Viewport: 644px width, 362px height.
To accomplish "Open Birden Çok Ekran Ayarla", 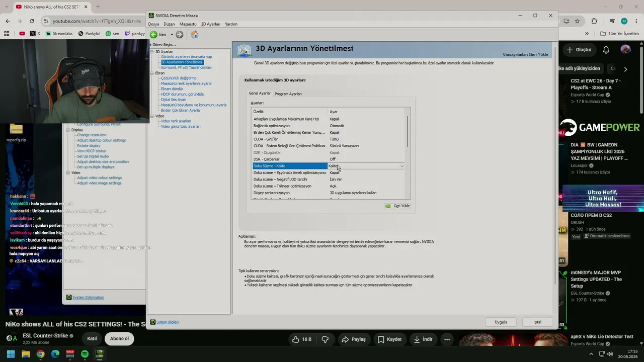I will [180, 111].
